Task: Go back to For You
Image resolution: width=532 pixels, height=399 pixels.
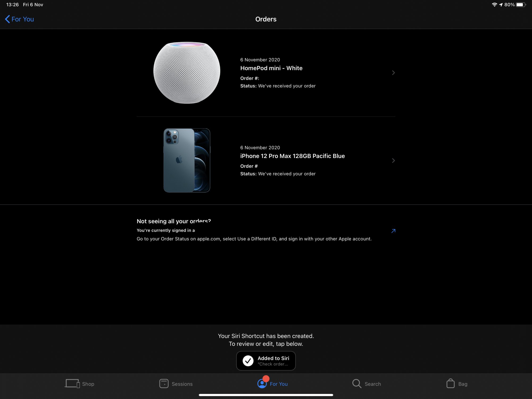Action: (x=19, y=19)
